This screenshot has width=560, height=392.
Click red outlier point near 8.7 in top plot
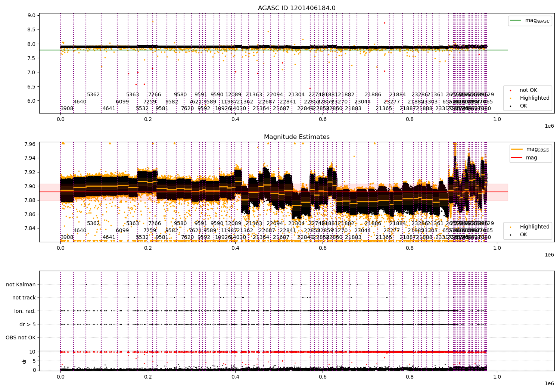point(385,23)
